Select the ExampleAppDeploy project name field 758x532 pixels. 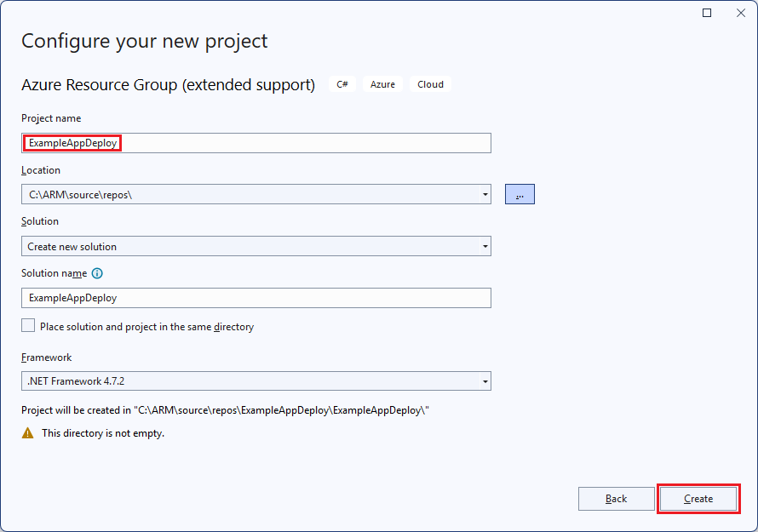[x=256, y=143]
